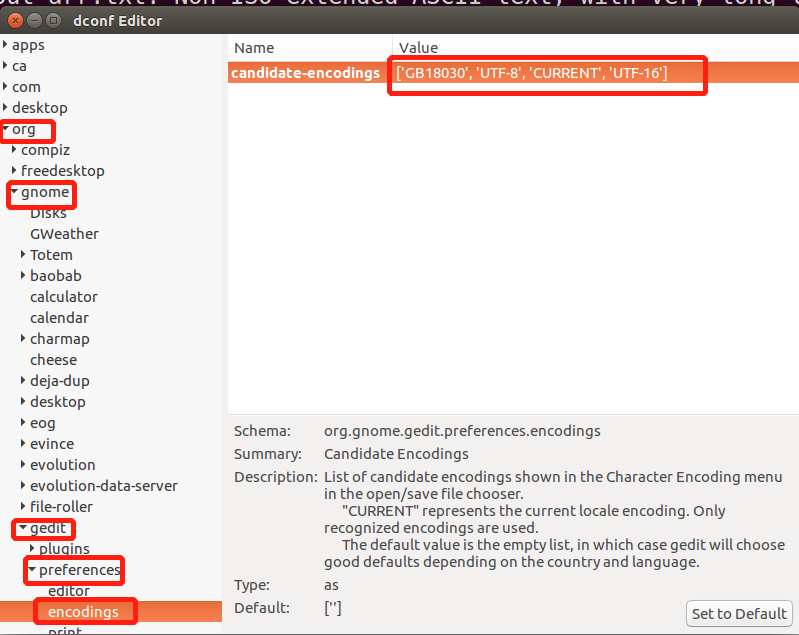Expand the compiz node arrow
Viewport: 799px width, 635px height.
click(x=14, y=150)
